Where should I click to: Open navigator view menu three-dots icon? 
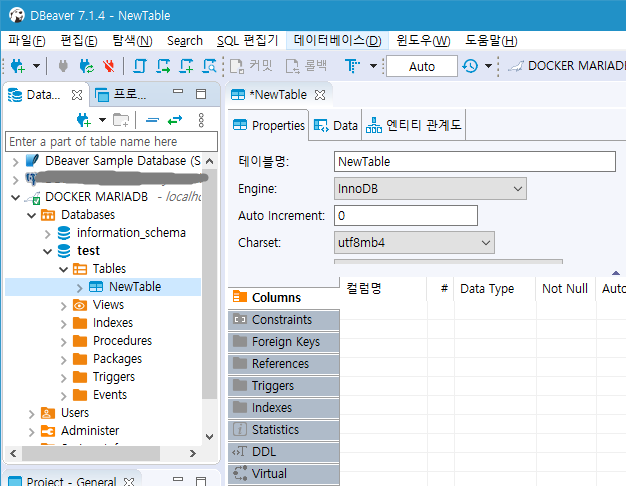(201, 120)
